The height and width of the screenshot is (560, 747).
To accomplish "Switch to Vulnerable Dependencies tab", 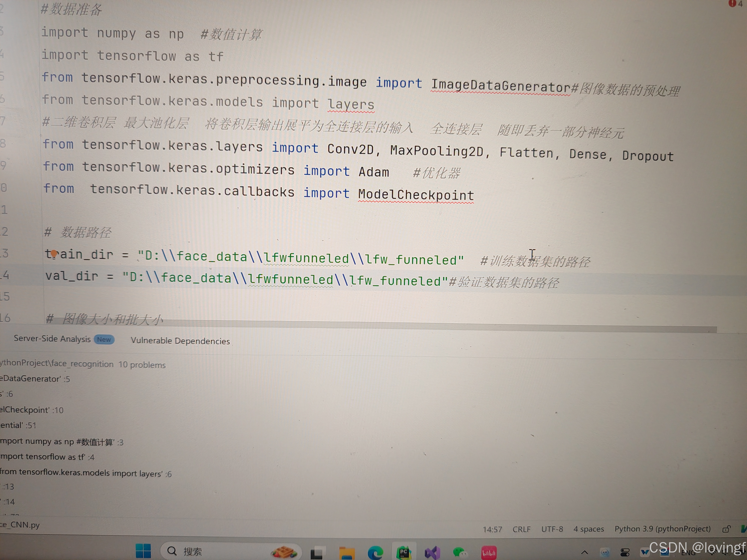I will tap(180, 341).
